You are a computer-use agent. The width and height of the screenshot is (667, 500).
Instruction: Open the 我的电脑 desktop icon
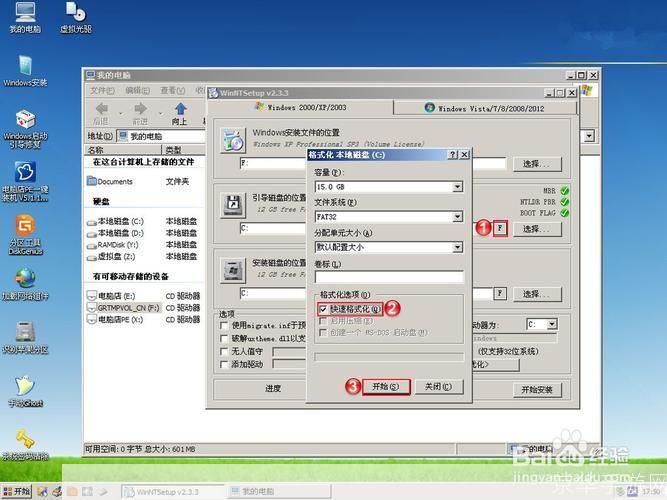point(25,17)
